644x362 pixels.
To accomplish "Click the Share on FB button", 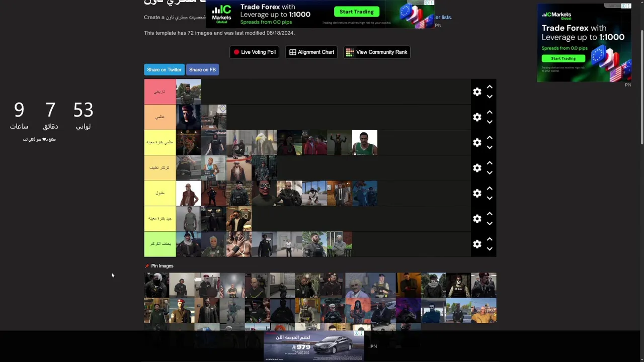I will pos(202,70).
